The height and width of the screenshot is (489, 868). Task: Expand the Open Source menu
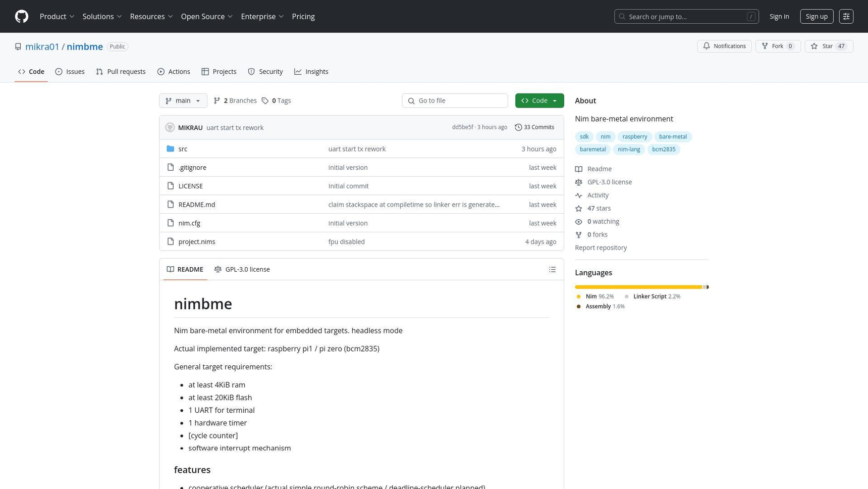pos(207,16)
